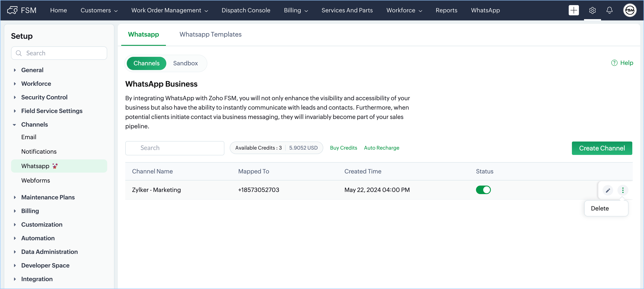Open the Whatsapp Templates tab

pos(210,34)
